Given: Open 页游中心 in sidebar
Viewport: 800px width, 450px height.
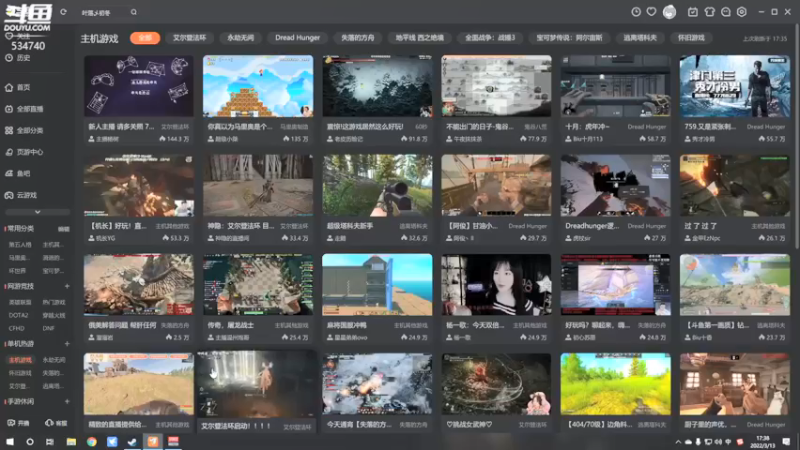Looking at the screenshot, I should click(24, 152).
